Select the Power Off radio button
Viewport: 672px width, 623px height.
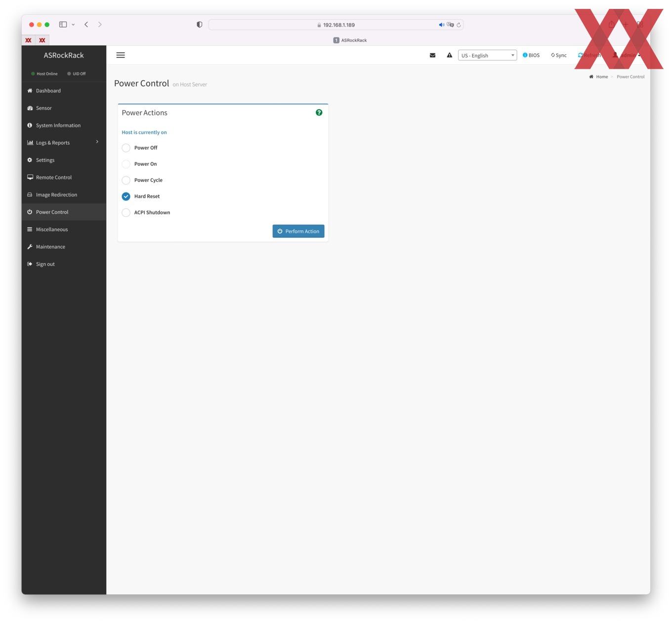click(126, 148)
